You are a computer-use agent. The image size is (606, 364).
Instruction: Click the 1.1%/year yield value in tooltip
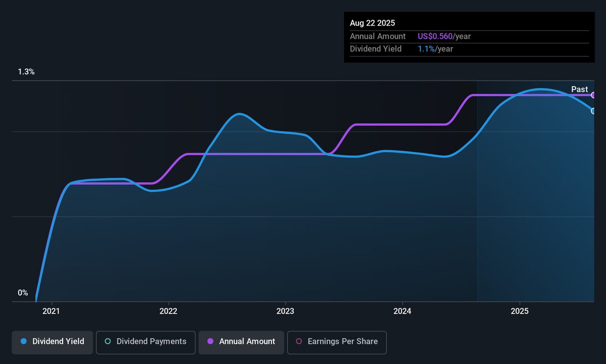pyautogui.click(x=435, y=49)
